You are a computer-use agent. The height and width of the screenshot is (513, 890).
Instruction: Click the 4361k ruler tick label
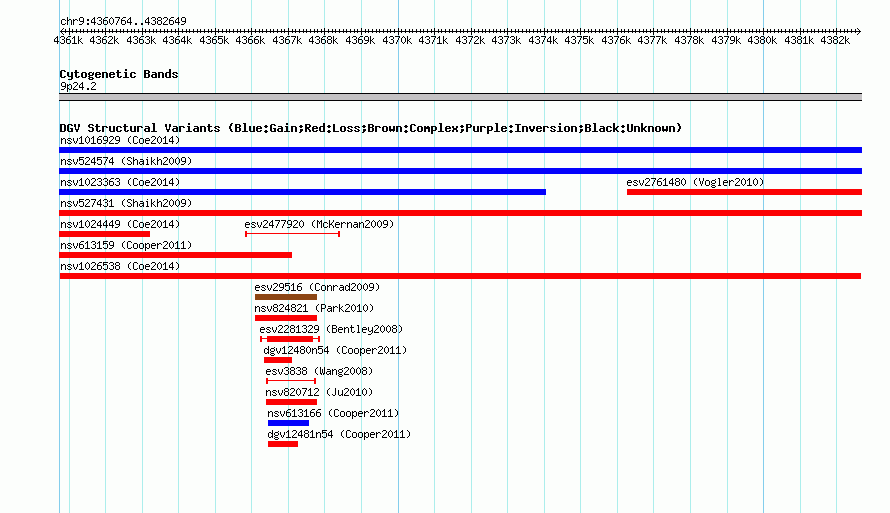(x=68, y=40)
